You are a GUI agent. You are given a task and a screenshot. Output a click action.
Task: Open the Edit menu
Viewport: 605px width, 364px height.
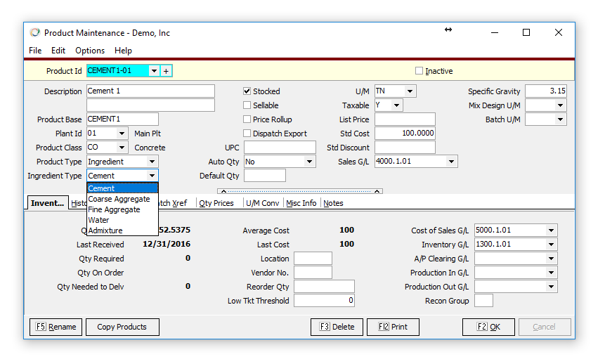(x=58, y=51)
